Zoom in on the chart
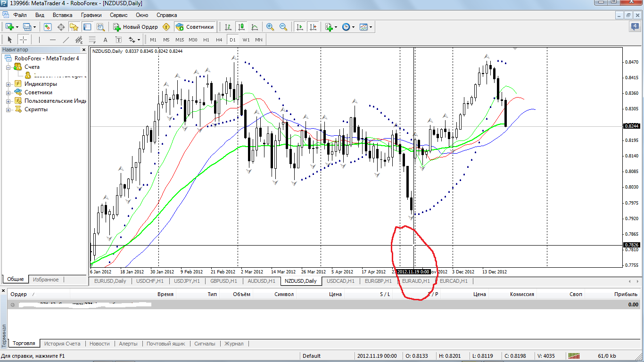The image size is (644, 362). click(270, 27)
